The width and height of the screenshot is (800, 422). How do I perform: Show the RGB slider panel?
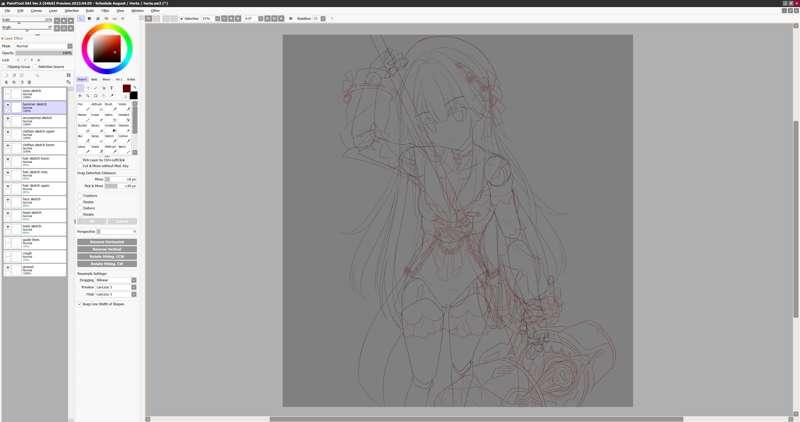89,18
